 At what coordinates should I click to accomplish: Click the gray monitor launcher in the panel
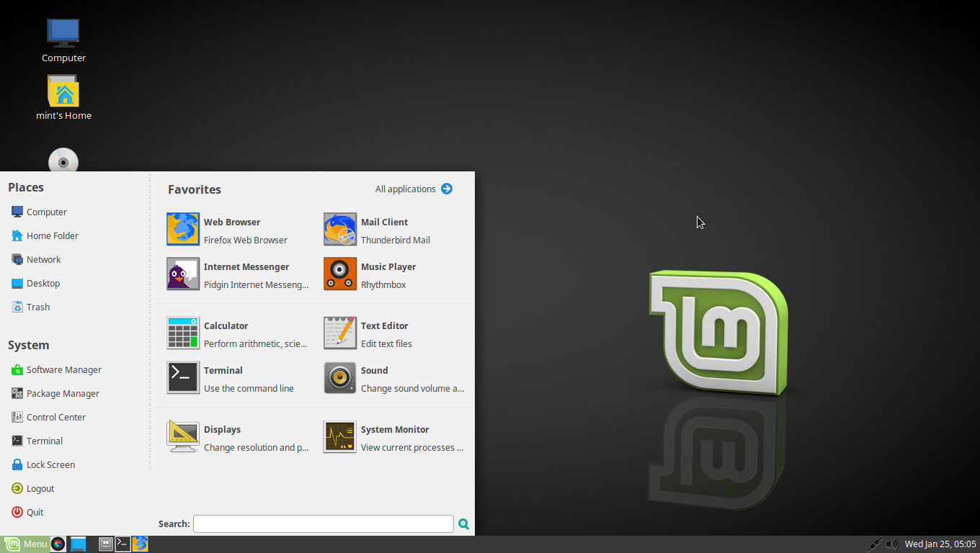106,544
